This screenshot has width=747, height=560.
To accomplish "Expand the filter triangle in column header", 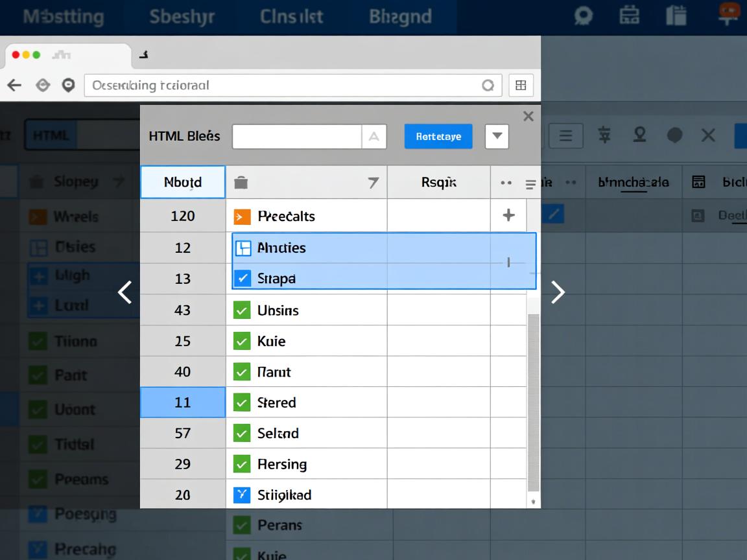I will click(x=373, y=183).
